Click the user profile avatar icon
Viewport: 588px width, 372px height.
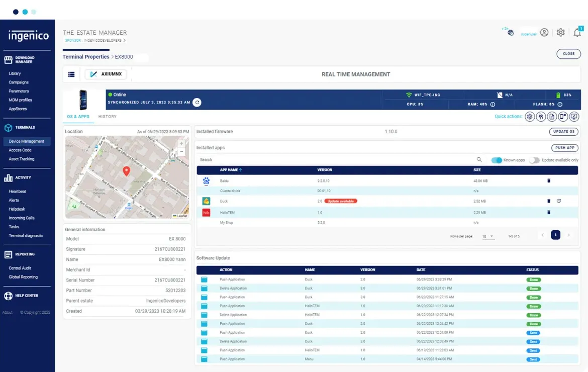[544, 33]
